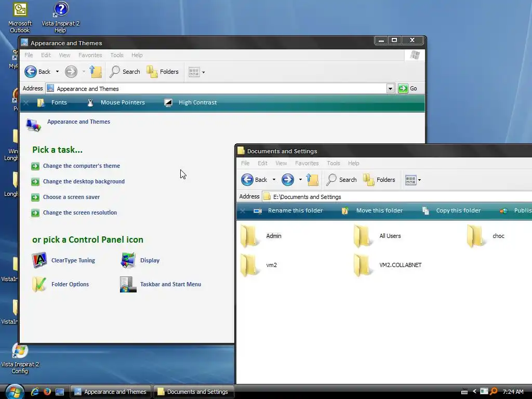Click Up folder icon in Documents and Settings toolbar
This screenshot has width=532, height=399.
tap(312, 179)
